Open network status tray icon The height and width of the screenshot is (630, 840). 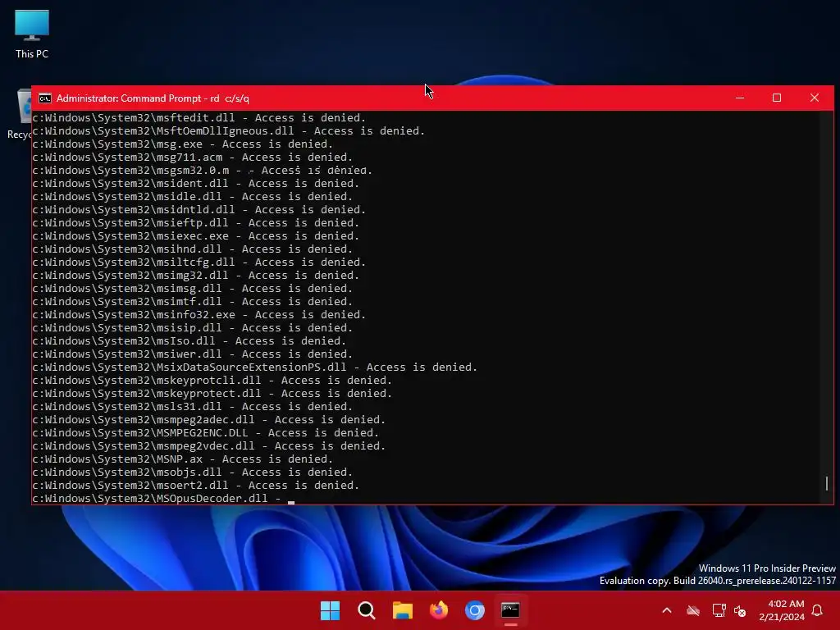click(719, 610)
